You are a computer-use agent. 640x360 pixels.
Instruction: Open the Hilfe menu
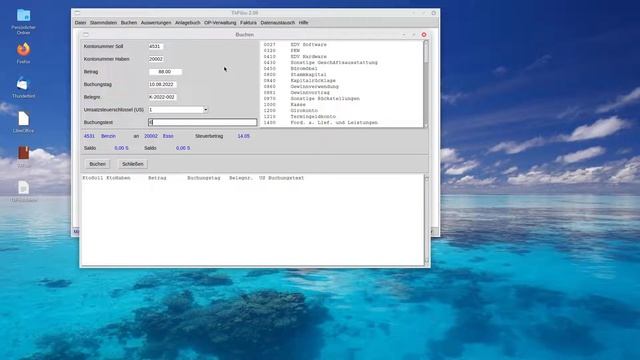coord(303,23)
